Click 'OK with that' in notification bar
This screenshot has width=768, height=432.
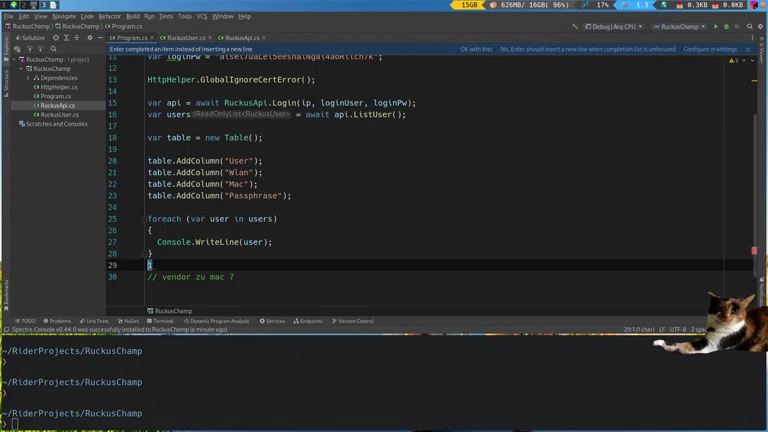476,49
